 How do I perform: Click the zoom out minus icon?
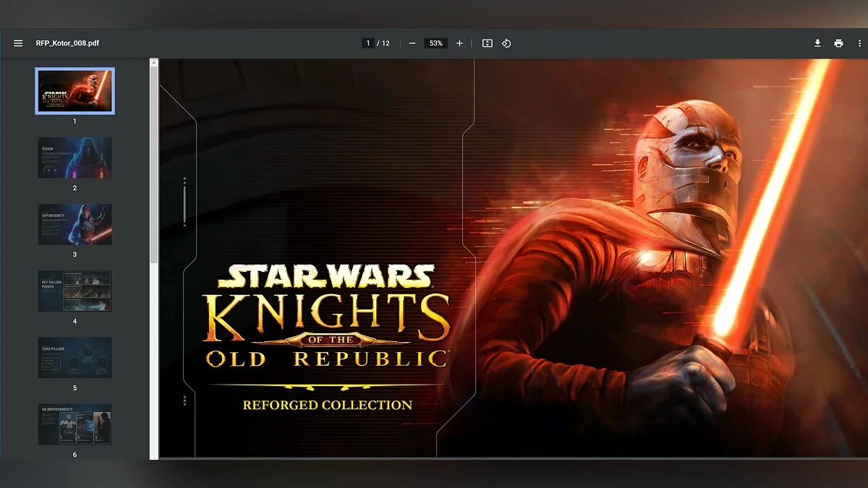click(x=412, y=43)
